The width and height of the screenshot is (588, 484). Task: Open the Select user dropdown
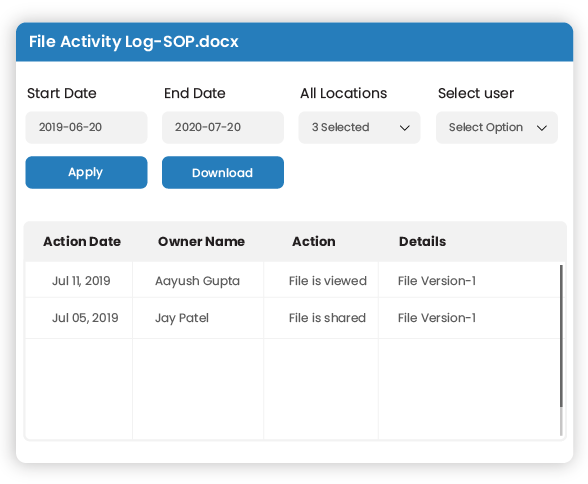click(496, 127)
